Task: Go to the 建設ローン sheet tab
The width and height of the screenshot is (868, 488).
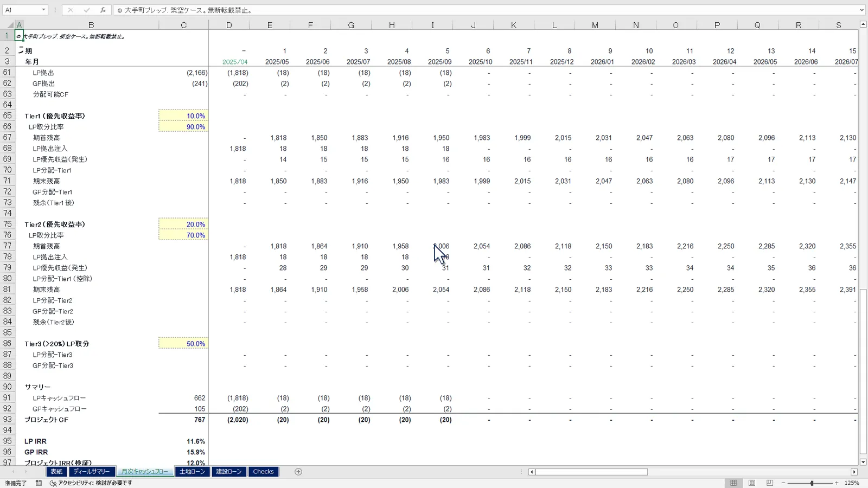Action: coord(229,472)
